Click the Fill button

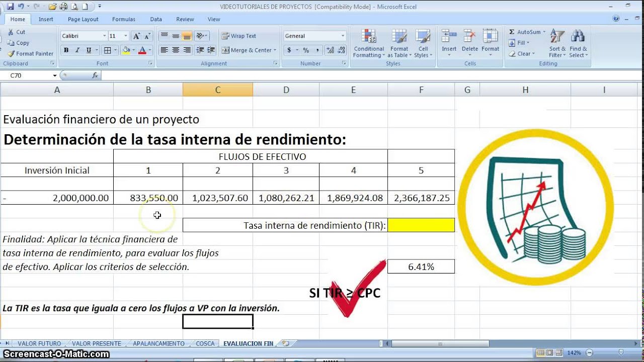click(x=518, y=43)
